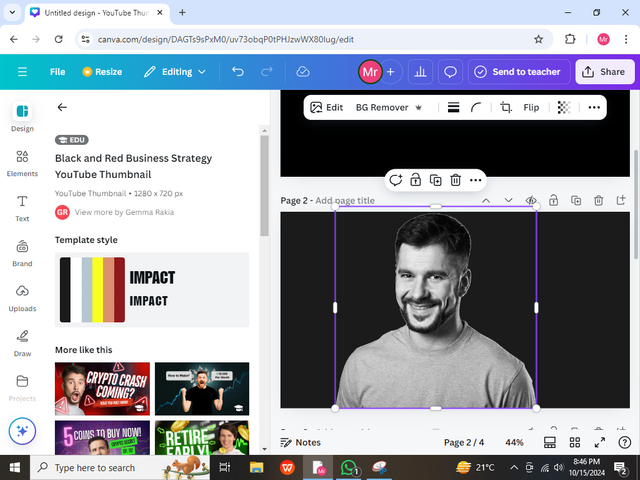Screen dimensions: 640x480
Task: Select the Text tool in sidebar
Action: click(22, 208)
